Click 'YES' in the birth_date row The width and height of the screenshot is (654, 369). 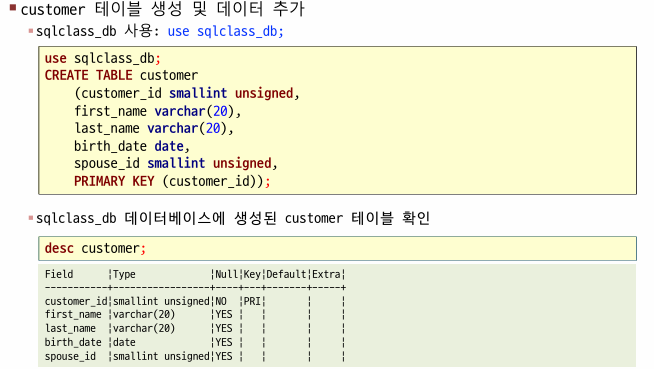coord(224,342)
